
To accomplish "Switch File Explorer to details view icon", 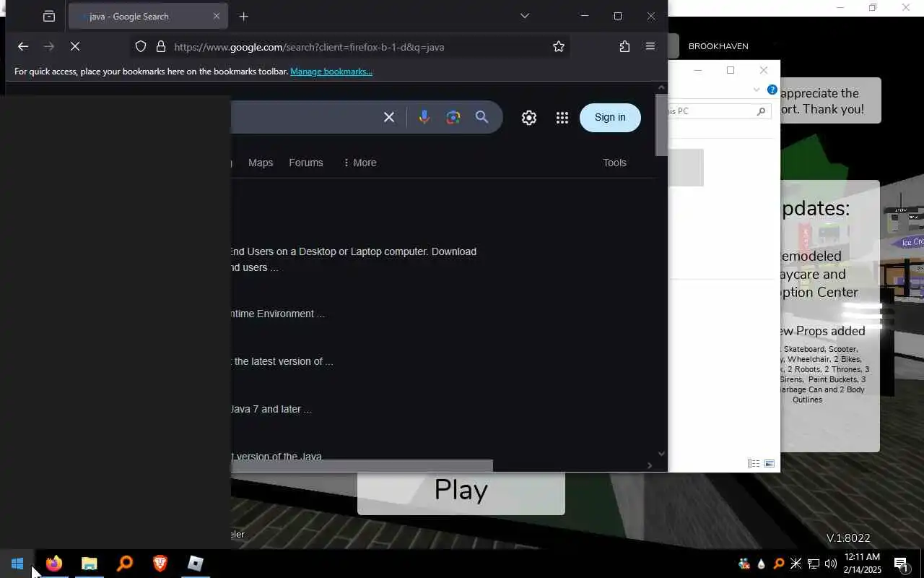I will pyautogui.click(x=754, y=464).
